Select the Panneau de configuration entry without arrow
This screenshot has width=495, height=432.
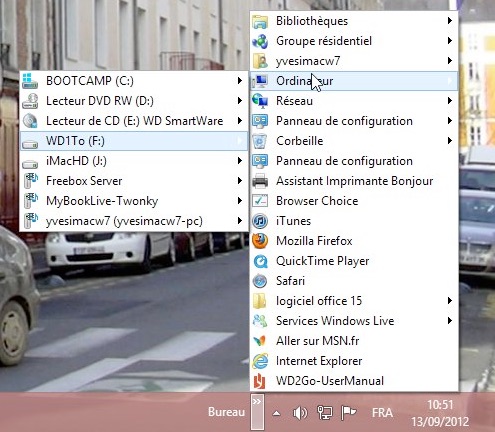tap(354, 161)
